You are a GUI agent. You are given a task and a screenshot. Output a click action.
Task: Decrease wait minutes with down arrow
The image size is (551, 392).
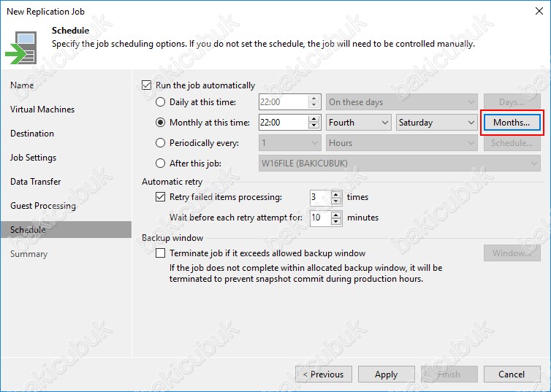point(336,221)
